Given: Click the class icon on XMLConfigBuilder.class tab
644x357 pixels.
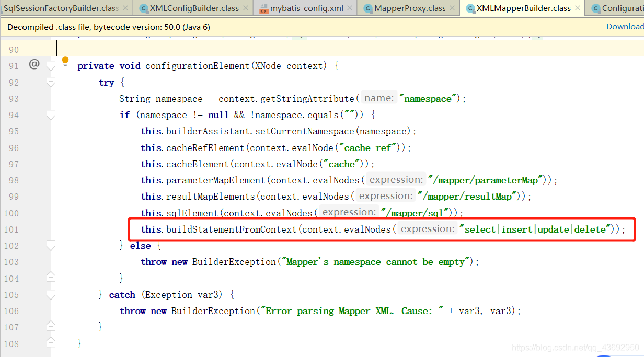Looking at the screenshot, I should point(143,8).
